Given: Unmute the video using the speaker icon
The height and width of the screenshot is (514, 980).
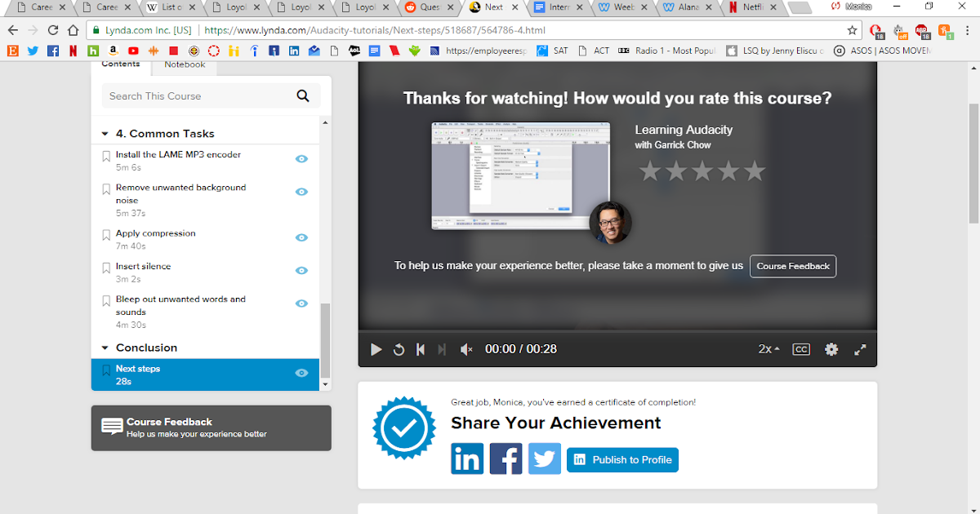Looking at the screenshot, I should (x=466, y=349).
